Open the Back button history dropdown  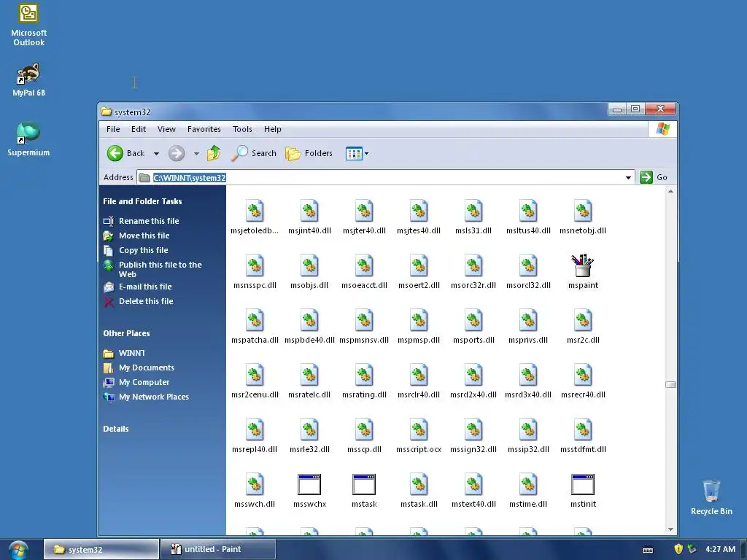(x=156, y=153)
